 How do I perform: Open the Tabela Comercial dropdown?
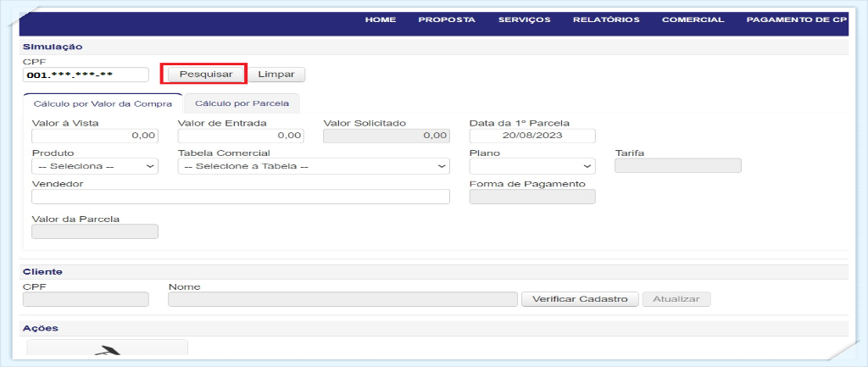[x=314, y=166]
